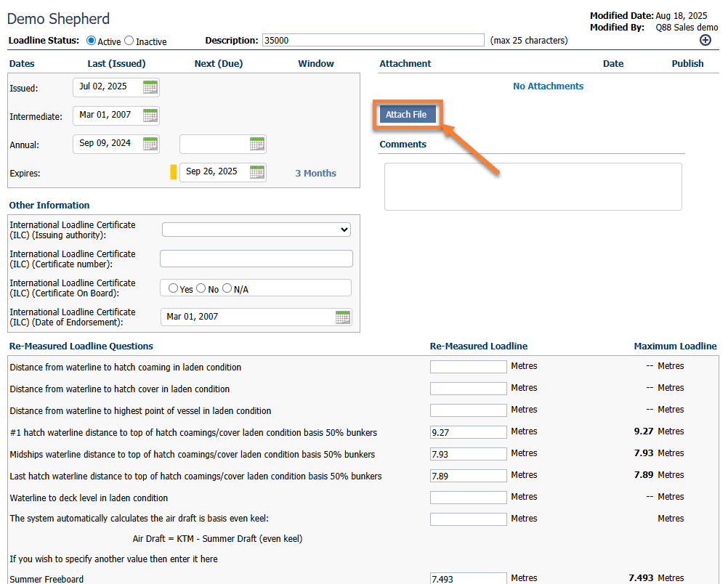Click the 3 Months window link
Image resolution: width=728 pixels, height=584 pixels.
315,173
